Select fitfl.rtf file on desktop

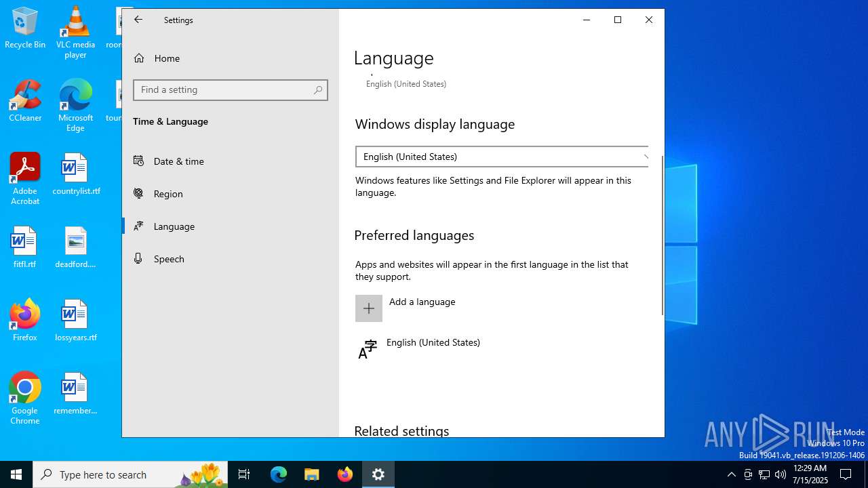tap(24, 247)
